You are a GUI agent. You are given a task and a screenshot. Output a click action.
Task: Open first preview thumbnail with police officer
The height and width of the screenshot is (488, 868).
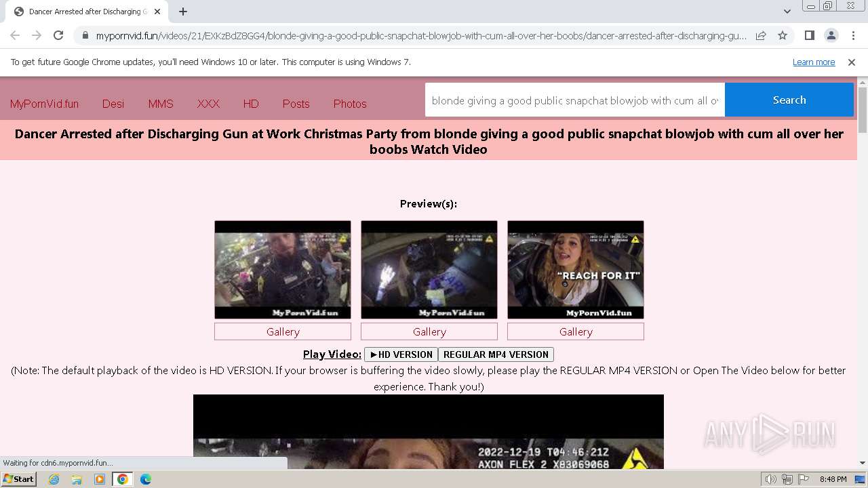pos(283,270)
